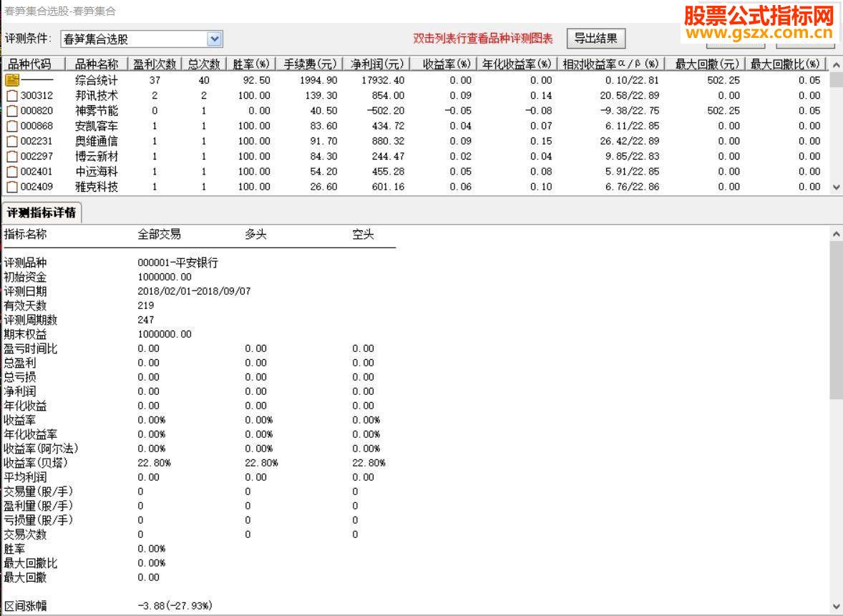843x616 pixels.
Task: Click the document icon for 002231
Action: pyautogui.click(x=12, y=142)
